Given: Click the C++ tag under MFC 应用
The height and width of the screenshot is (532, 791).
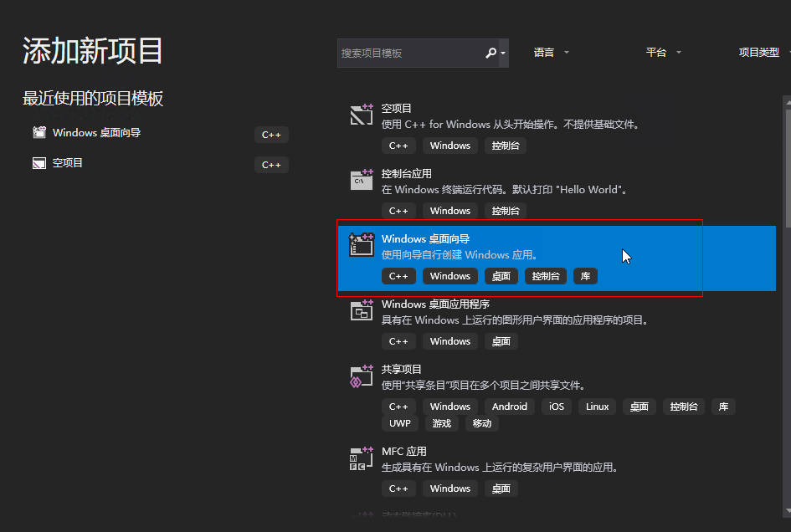Looking at the screenshot, I should tap(398, 489).
